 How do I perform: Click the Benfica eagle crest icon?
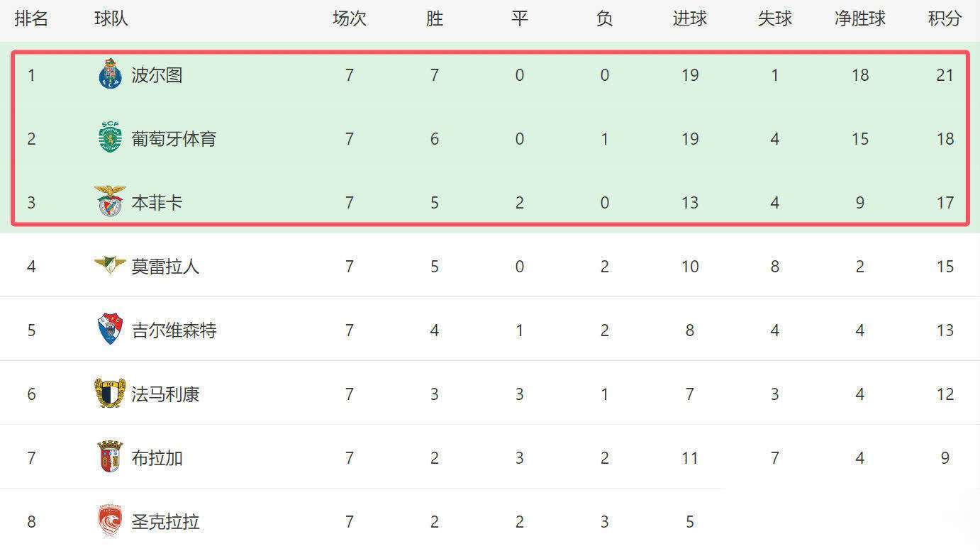pyautogui.click(x=110, y=201)
